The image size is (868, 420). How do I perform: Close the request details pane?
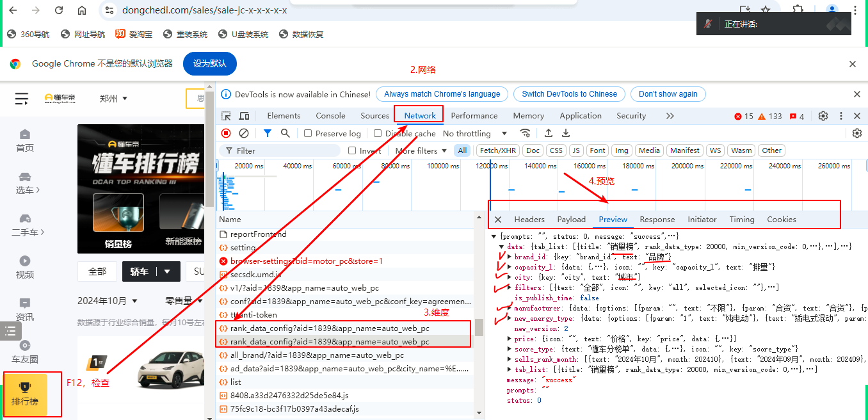click(x=498, y=220)
